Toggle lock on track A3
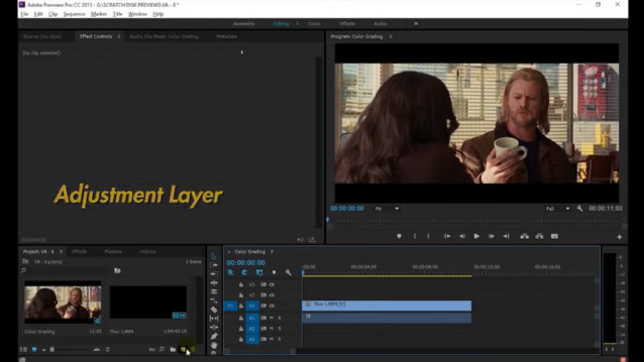This screenshot has height=362, width=644. pos(241,339)
